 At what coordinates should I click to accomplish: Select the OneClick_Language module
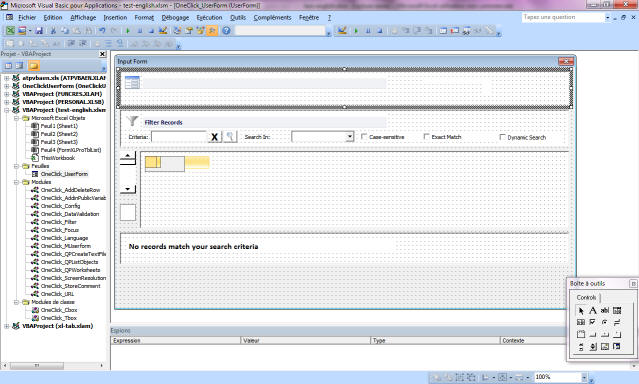pyautogui.click(x=64, y=238)
